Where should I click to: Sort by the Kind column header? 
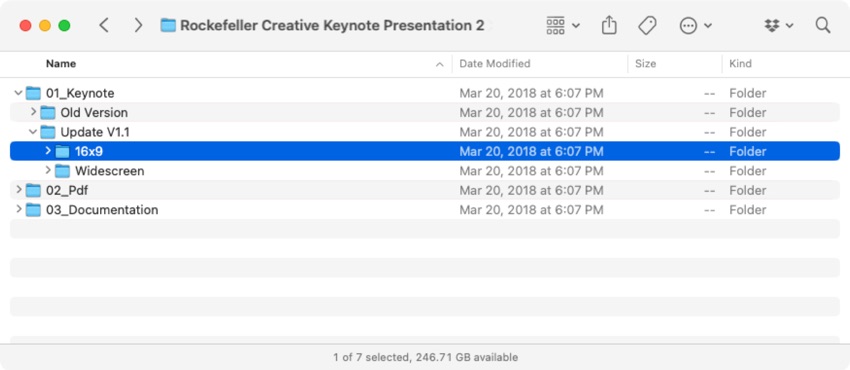click(x=740, y=63)
